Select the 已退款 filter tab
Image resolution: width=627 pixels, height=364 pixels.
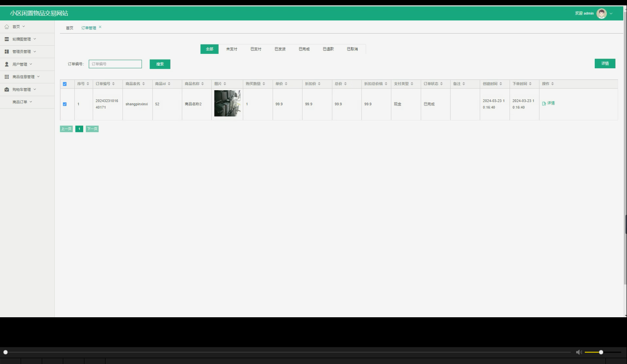pos(328,49)
